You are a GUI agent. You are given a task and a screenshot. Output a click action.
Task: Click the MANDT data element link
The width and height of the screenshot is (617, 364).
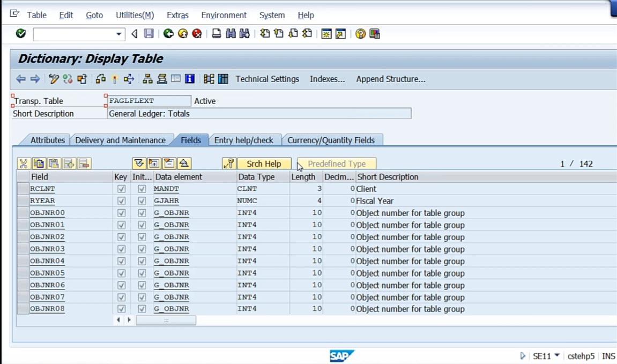166,189
